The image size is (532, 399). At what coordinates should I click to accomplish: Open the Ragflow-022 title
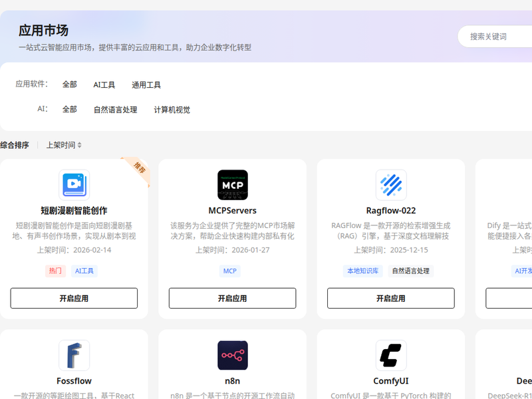coord(391,210)
